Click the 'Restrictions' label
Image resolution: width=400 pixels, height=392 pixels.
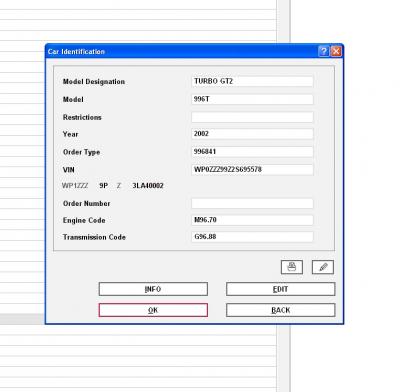pos(82,117)
